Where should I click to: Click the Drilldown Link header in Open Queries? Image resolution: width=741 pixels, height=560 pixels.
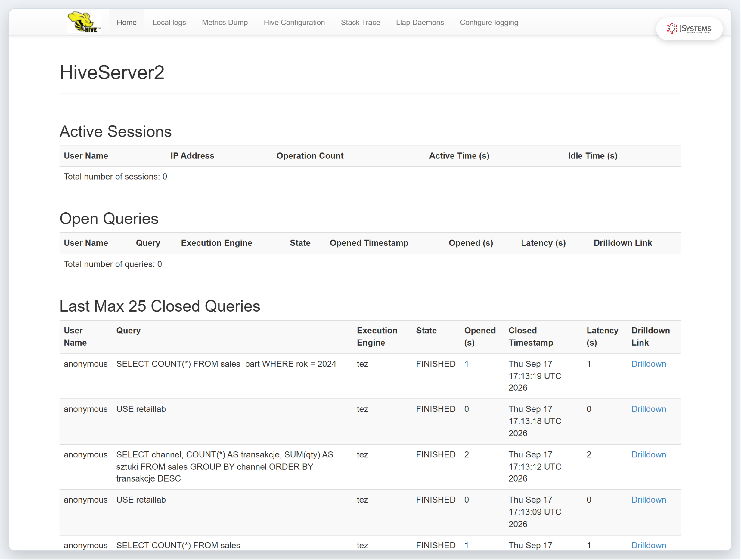[x=623, y=243]
